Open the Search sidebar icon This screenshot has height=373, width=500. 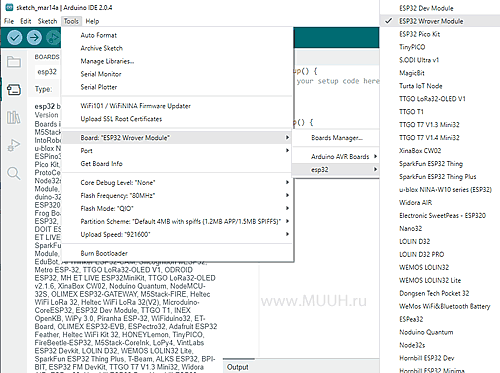tap(14, 173)
